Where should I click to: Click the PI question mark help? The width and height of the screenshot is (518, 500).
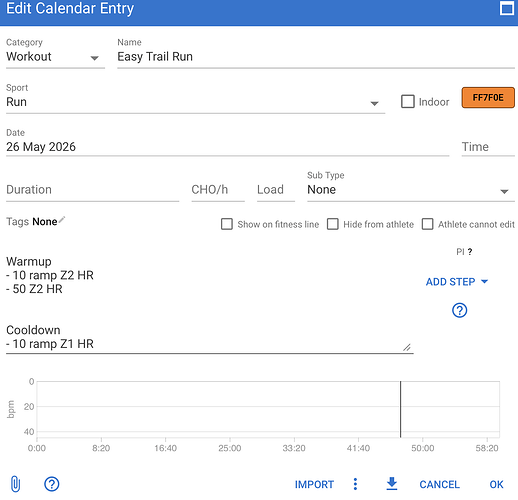click(470, 252)
